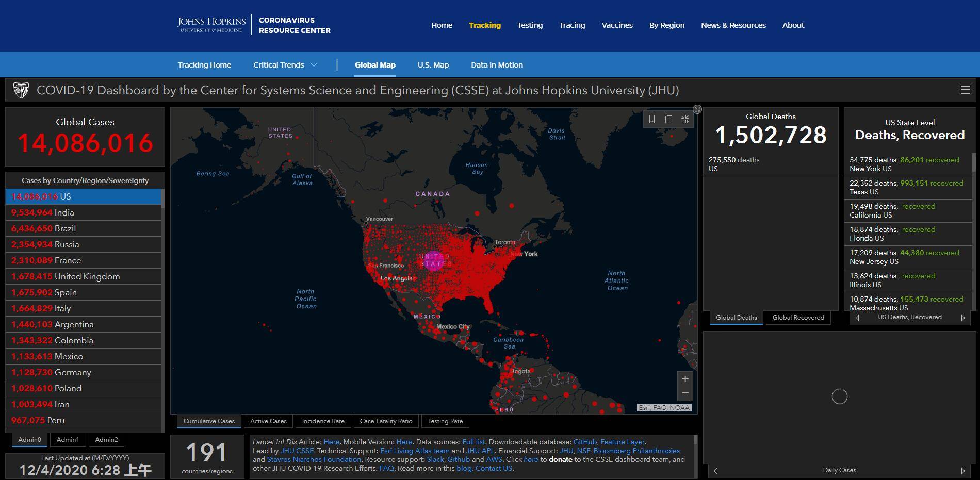
Task: Go to previous chart in Daily Cases panel
Action: click(x=716, y=471)
